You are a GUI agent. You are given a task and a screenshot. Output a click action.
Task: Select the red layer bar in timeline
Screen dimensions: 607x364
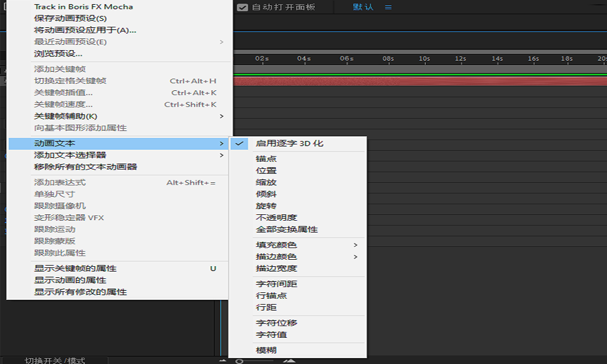pos(420,82)
